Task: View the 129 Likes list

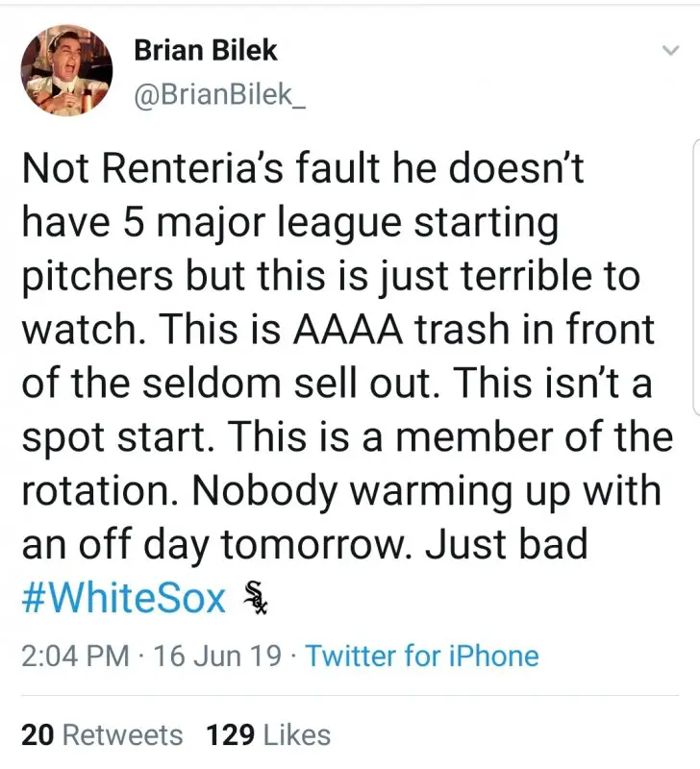Action: click(x=268, y=735)
